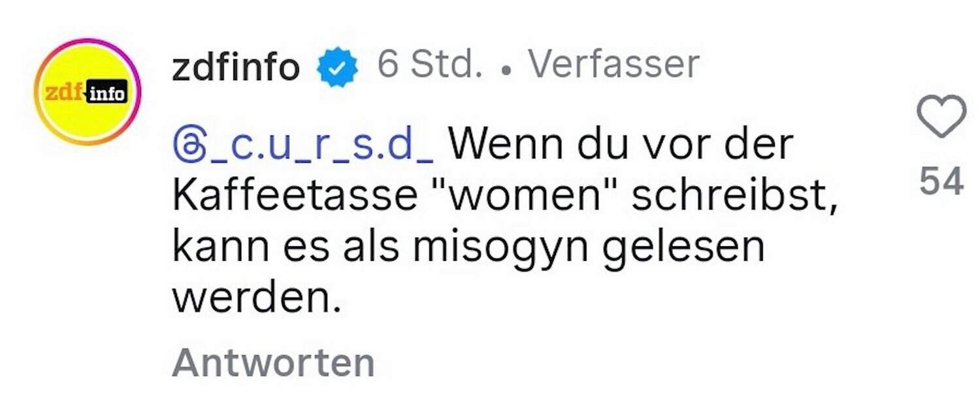View the 54 likes count
The width and height of the screenshot is (980, 395).
[941, 182]
